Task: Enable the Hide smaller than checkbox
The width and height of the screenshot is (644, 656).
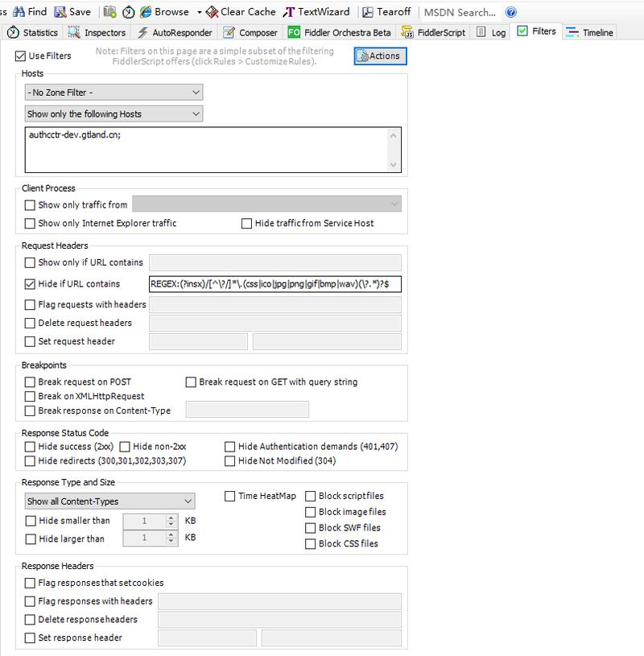Action: pyautogui.click(x=31, y=521)
